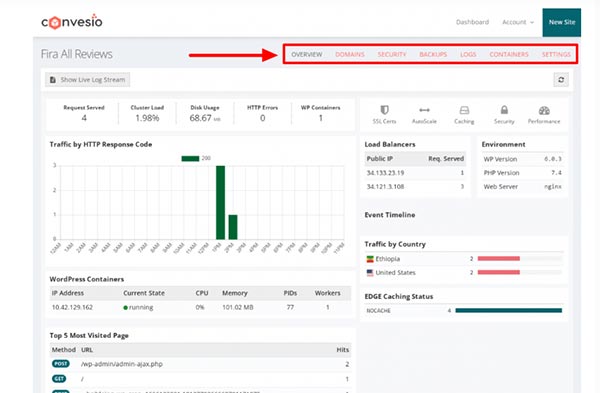Viewport: 600px width, 393px height.
Task: Open the Performance gauge icon
Action: click(x=544, y=111)
